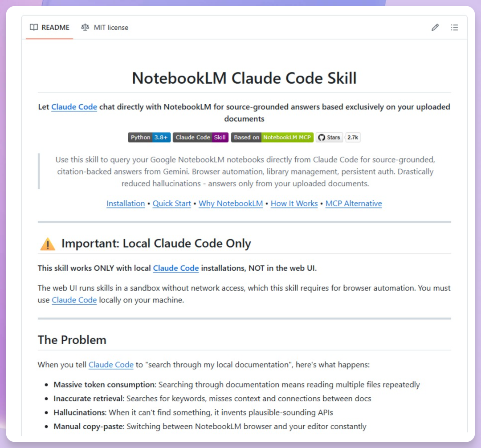This screenshot has width=481, height=448.
Task: Click the pencil edit README icon
Action: point(435,28)
